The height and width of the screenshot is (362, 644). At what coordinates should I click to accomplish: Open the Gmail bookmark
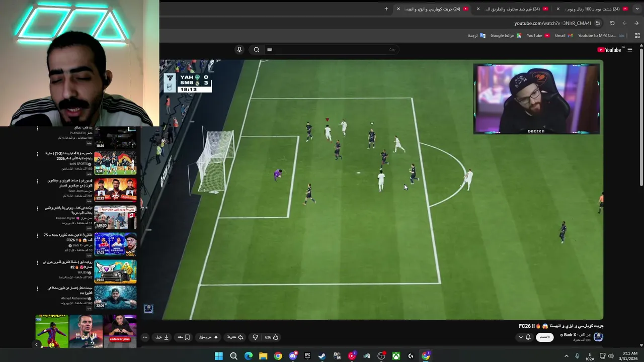pos(563,36)
